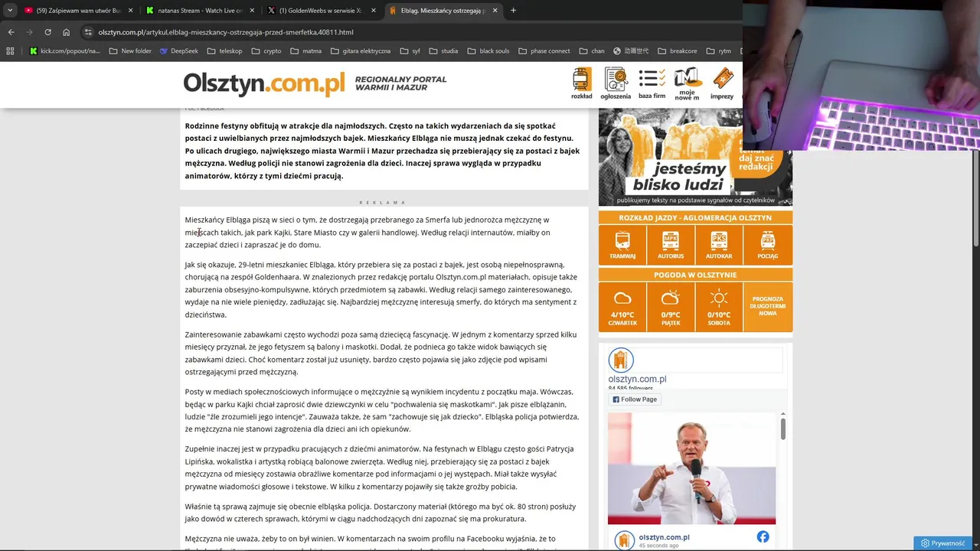This screenshot has height=551, width=980.
Task: Open the imprezy events icon
Action: click(722, 83)
